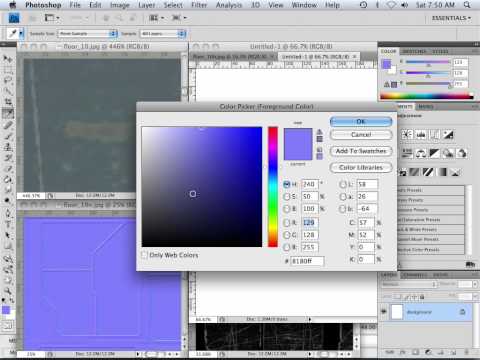Open the Essentials workspace switcher
Screen dimensions: 480x360
pos(451,18)
